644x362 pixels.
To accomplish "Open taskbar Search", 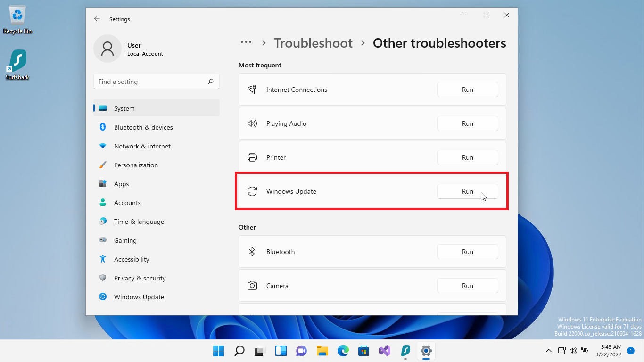I will tap(239, 351).
